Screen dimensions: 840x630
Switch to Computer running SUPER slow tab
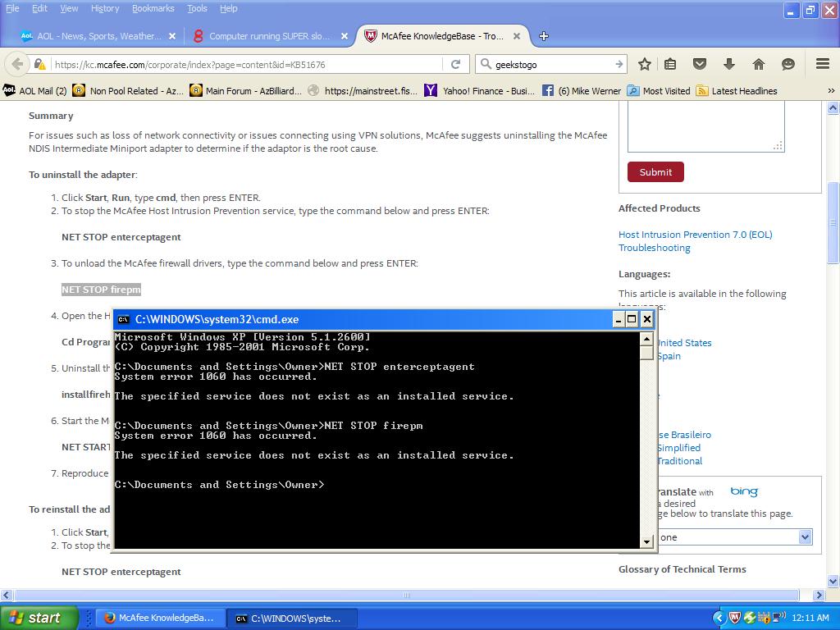pyautogui.click(x=269, y=36)
